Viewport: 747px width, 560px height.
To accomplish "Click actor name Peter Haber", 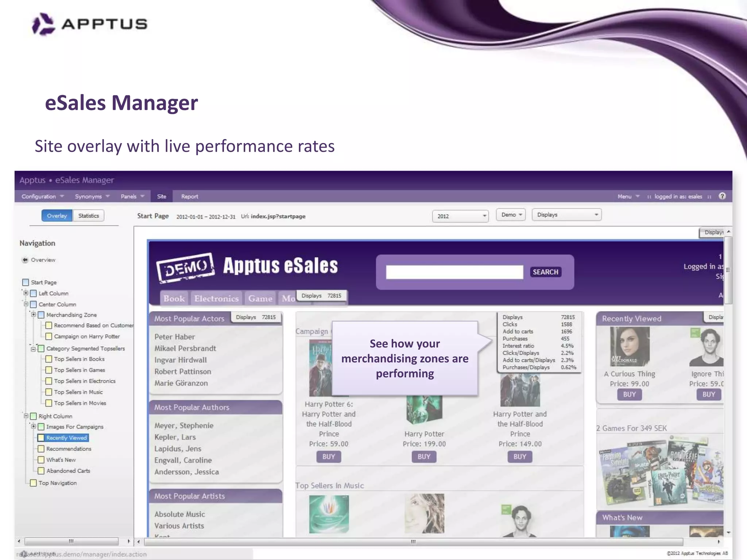I will coord(174,337).
